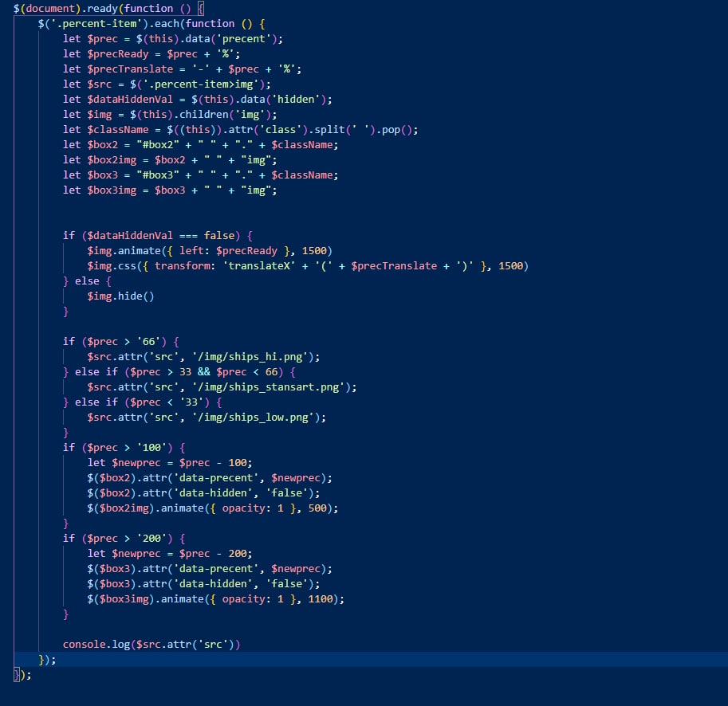This screenshot has width=728, height=706.
Task: Click the line setting '/img/ships_stansart.png'
Action: click(222, 386)
